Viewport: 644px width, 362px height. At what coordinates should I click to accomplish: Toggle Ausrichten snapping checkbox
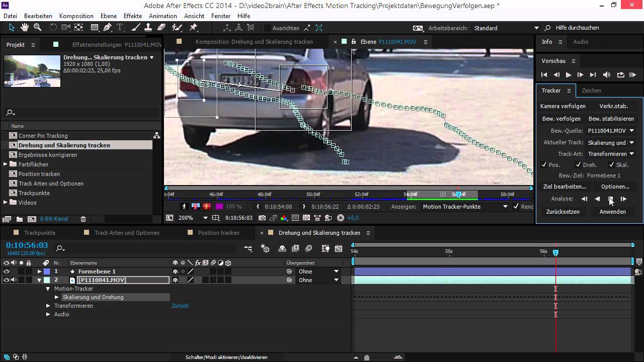pos(268,28)
